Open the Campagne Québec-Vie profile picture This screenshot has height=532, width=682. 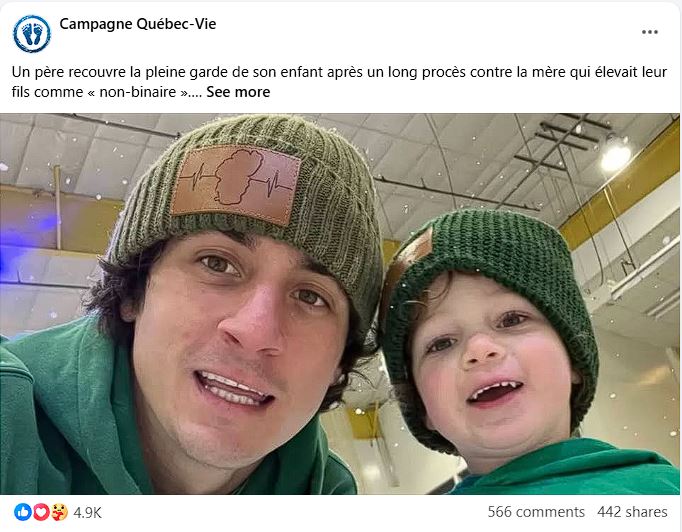(32, 34)
